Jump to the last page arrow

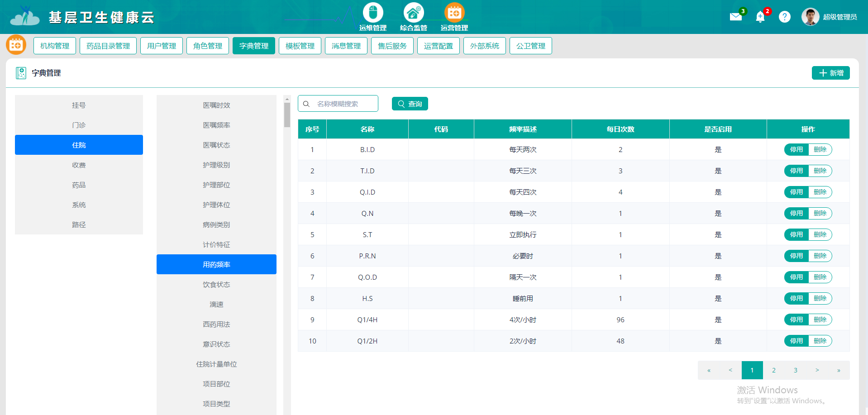[x=839, y=370]
